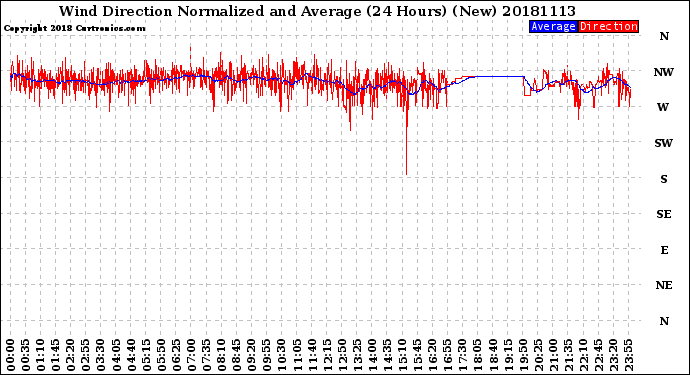The height and width of the screenshot is (375, 690).
Task: Click the 16:55 time axis label
Action: (448, 355)
